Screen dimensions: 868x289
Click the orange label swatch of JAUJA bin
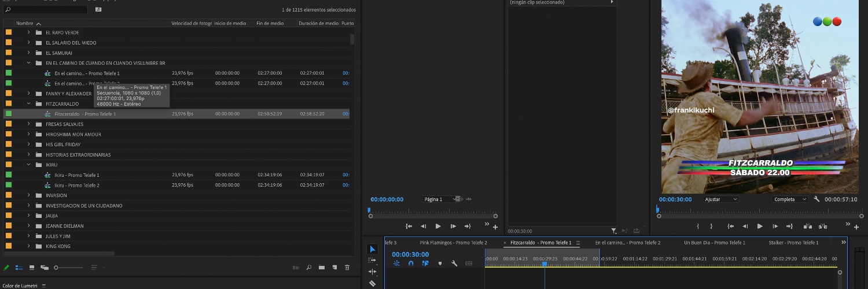coord(9,216)
